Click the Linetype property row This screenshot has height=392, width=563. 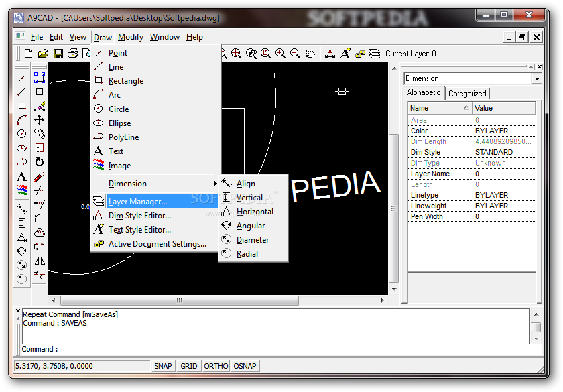472,195
